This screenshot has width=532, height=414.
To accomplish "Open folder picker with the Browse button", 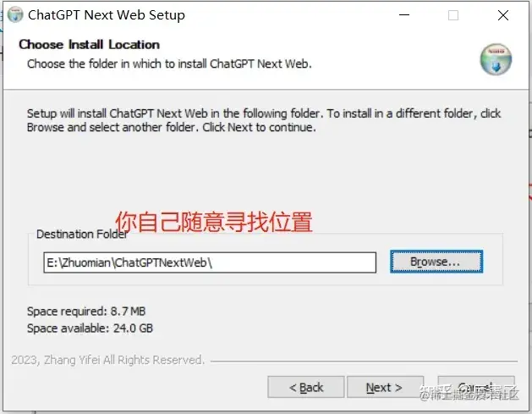I will click(x=436, y=262).
